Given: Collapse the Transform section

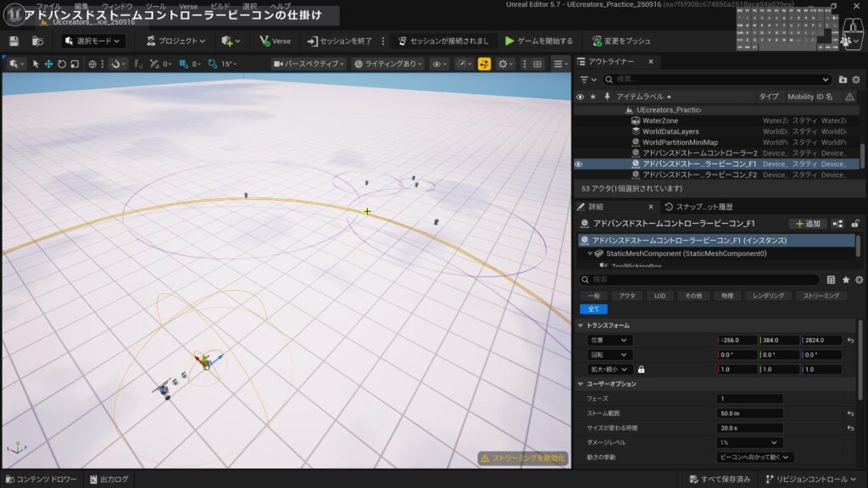Looking at the screenshot, I should (x=581, y=325).
